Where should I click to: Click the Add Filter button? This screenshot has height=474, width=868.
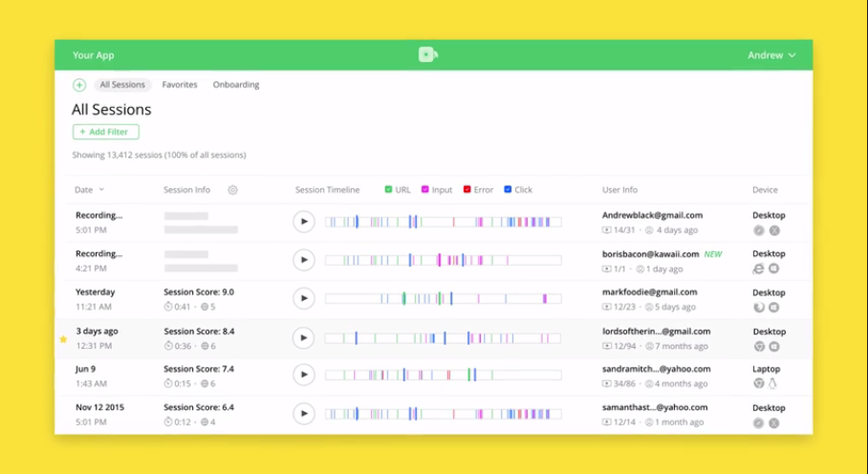(x=106, y=132)
